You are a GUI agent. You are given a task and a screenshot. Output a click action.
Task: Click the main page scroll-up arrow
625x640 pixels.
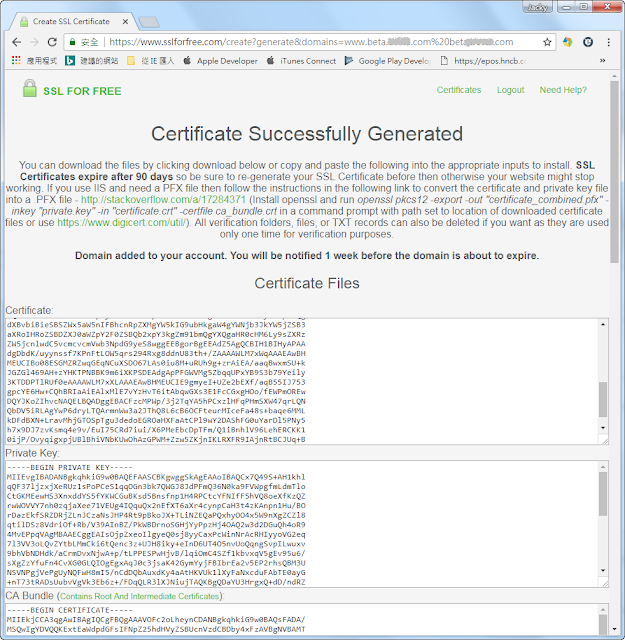click(x=614, y=76)
